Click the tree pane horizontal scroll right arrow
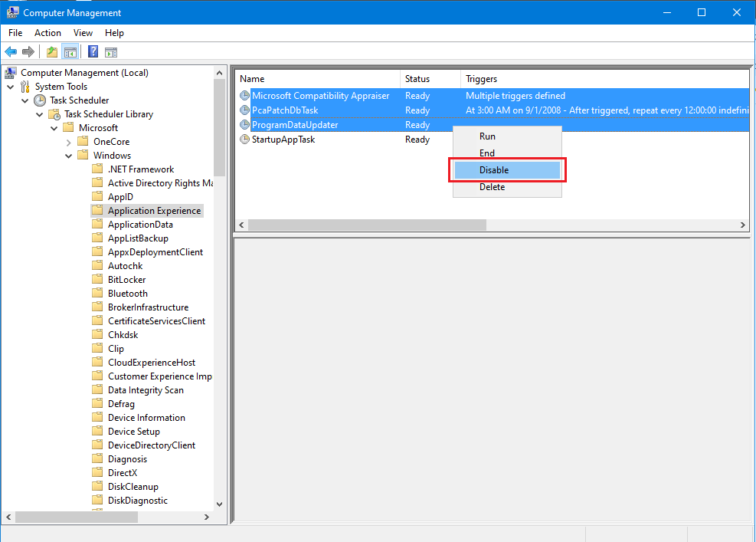The image size is (756, 542). pos(207,517)
